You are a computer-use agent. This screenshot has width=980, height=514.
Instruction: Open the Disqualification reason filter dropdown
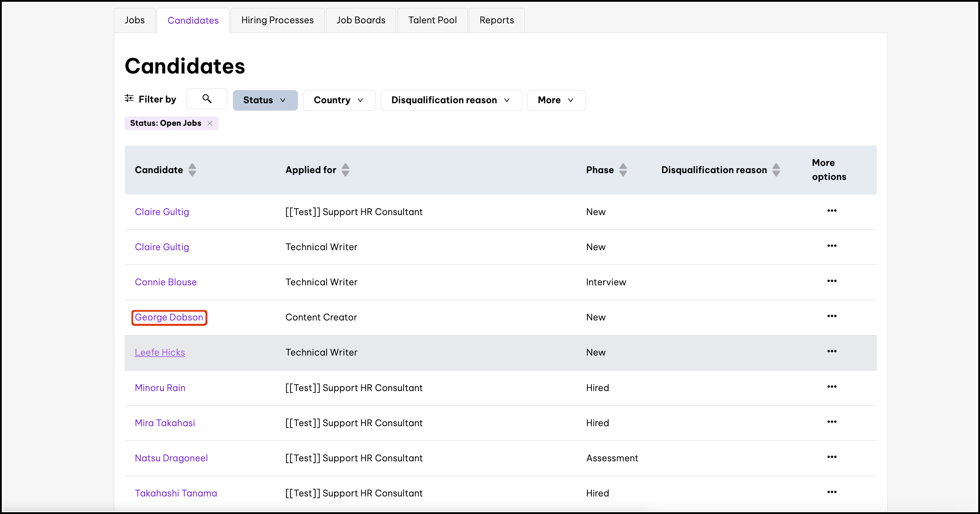pos(451,100)
